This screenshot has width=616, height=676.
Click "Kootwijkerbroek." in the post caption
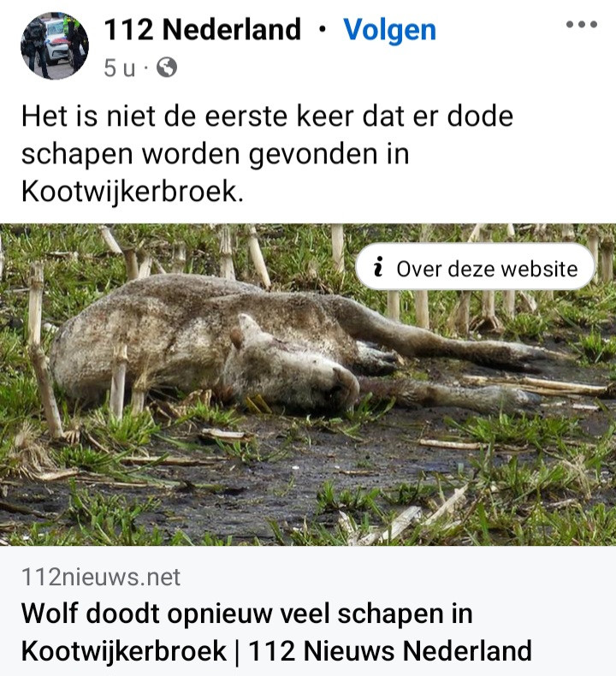pos(133,192)
